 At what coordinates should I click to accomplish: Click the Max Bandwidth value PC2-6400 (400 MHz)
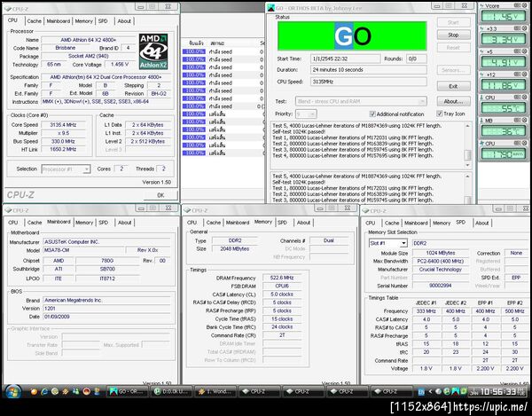(x=441, y=261)
